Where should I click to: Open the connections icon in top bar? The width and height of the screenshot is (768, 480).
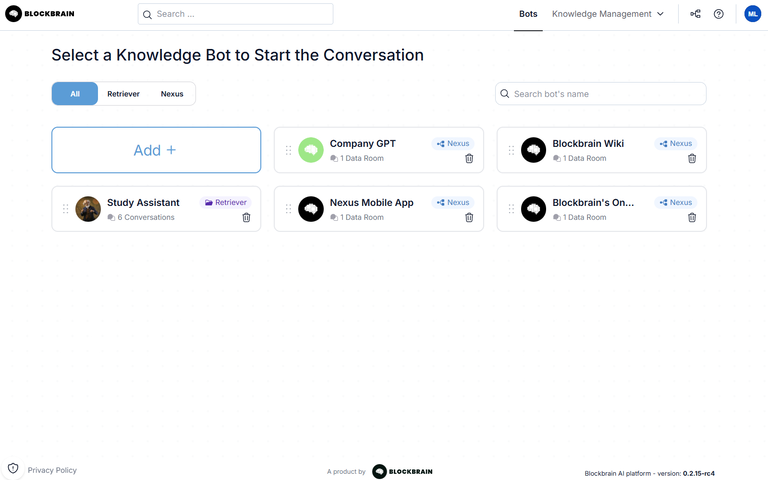coord(695,14)
